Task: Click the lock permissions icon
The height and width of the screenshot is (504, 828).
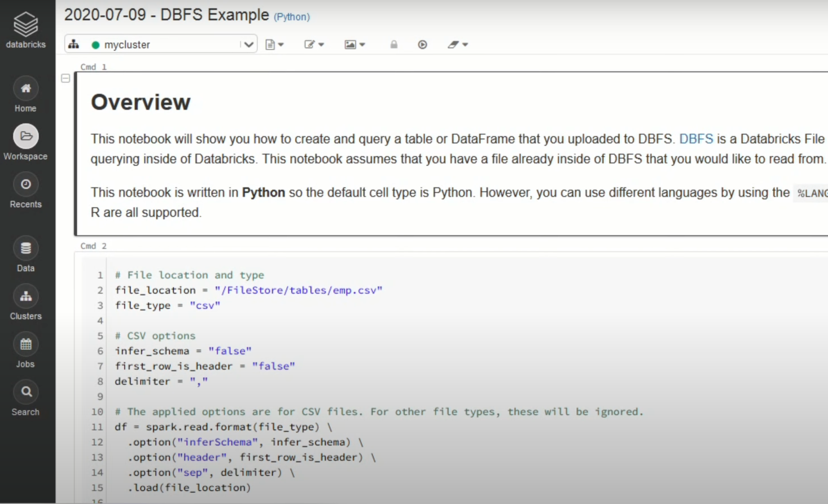Action: coord(394,44)
